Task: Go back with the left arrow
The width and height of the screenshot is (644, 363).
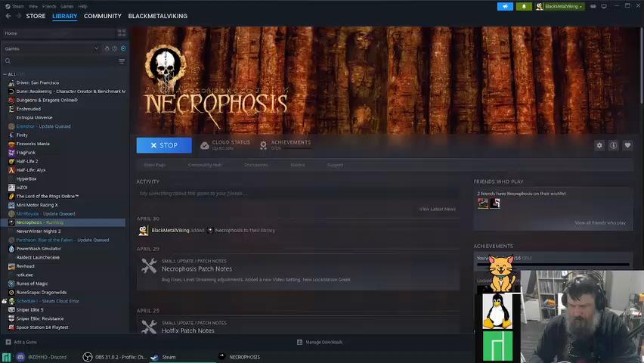Action: click(8, 16)
